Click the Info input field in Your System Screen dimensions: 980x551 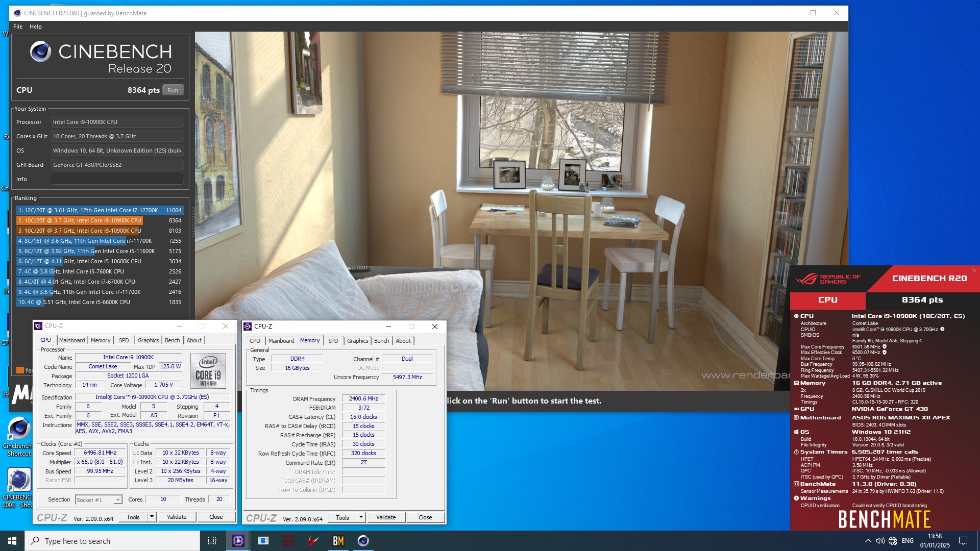117,179
